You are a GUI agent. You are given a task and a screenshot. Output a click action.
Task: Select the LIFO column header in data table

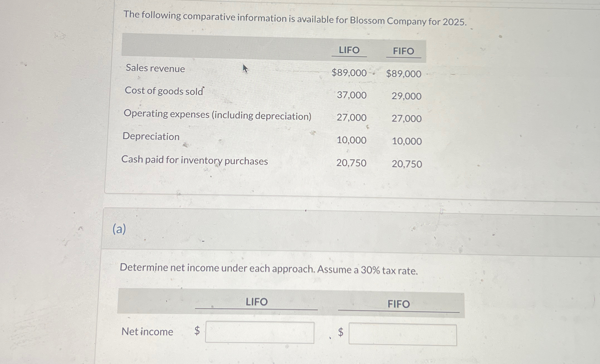(349, 50)
